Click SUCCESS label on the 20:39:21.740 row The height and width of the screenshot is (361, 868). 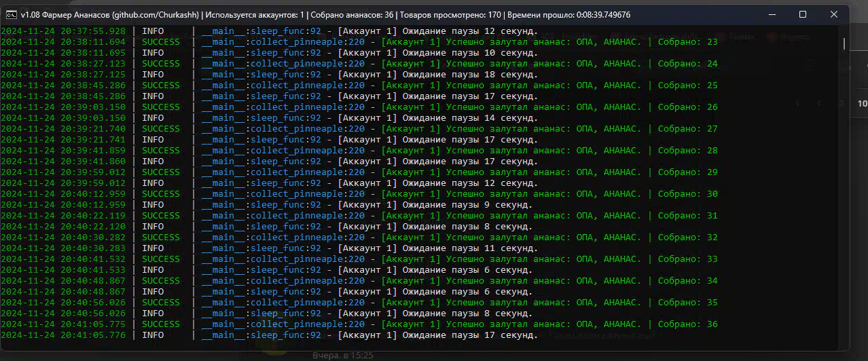tap(161, 129)
